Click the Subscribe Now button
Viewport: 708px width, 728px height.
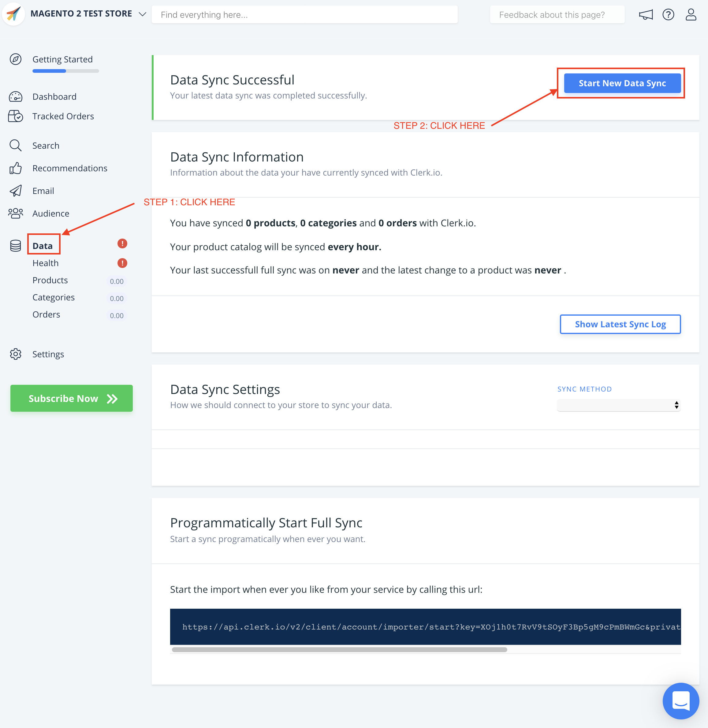71,398
